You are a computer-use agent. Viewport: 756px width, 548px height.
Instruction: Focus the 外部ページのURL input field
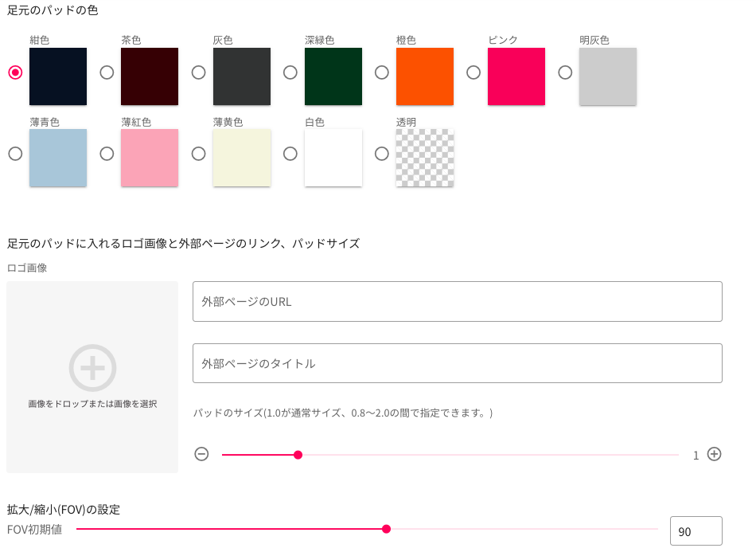pyautogui.click(x=457, y=302)
